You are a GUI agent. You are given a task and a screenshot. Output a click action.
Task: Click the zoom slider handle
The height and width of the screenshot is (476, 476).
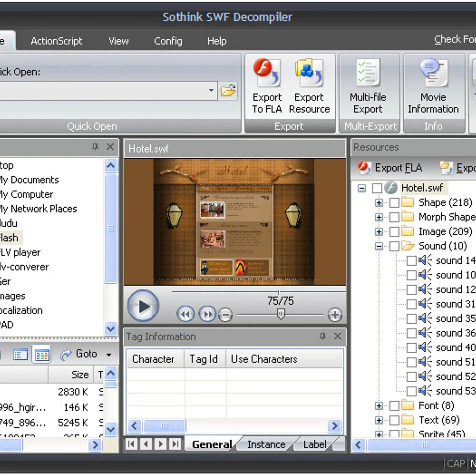281,314
